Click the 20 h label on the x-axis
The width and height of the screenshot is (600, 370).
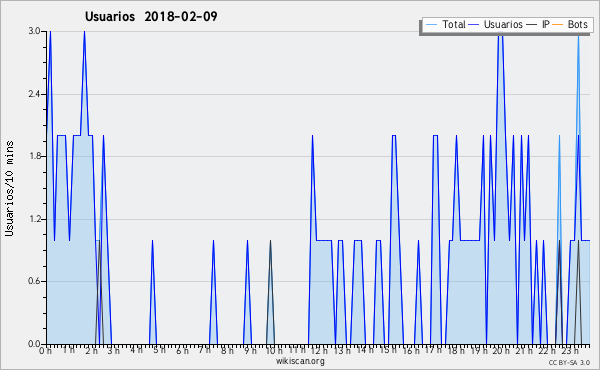click(501, 350)
